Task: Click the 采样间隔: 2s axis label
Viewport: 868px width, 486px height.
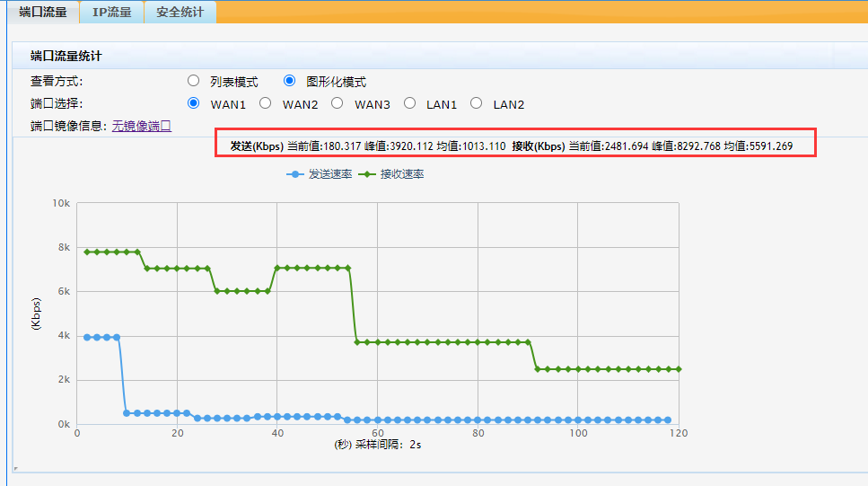Action: [388, 445]
